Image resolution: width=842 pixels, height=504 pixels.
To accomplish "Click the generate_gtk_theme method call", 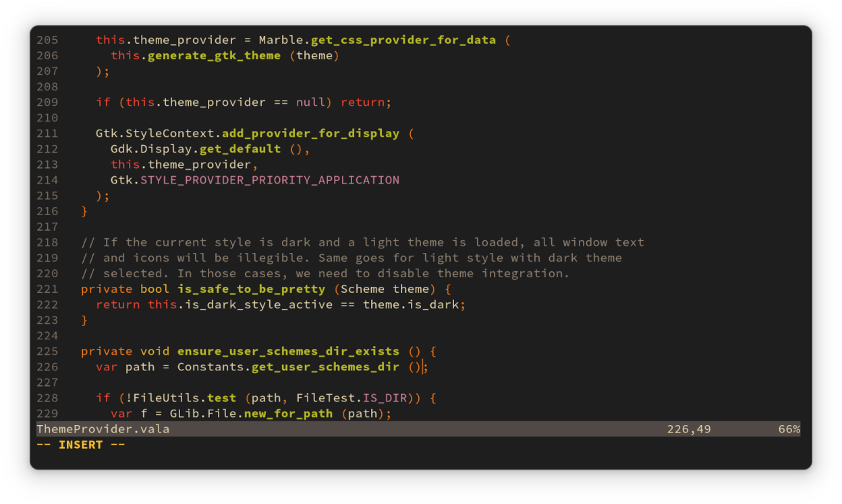I will coord(214,55).
